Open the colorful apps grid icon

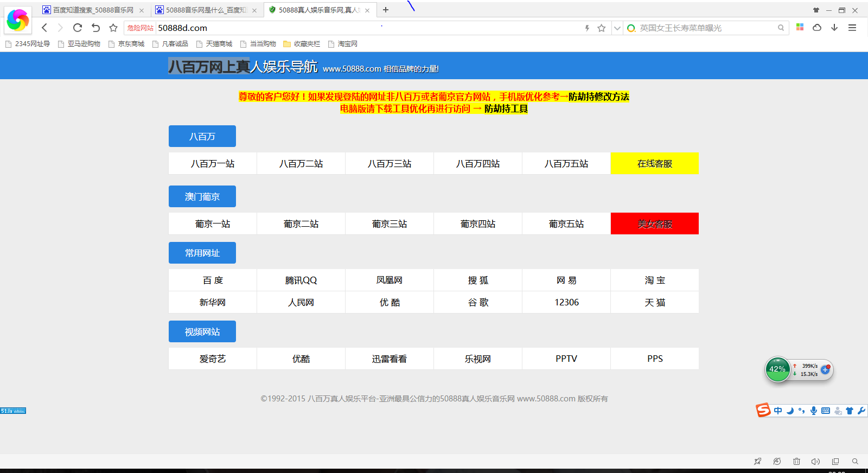[x=800, y=27]
